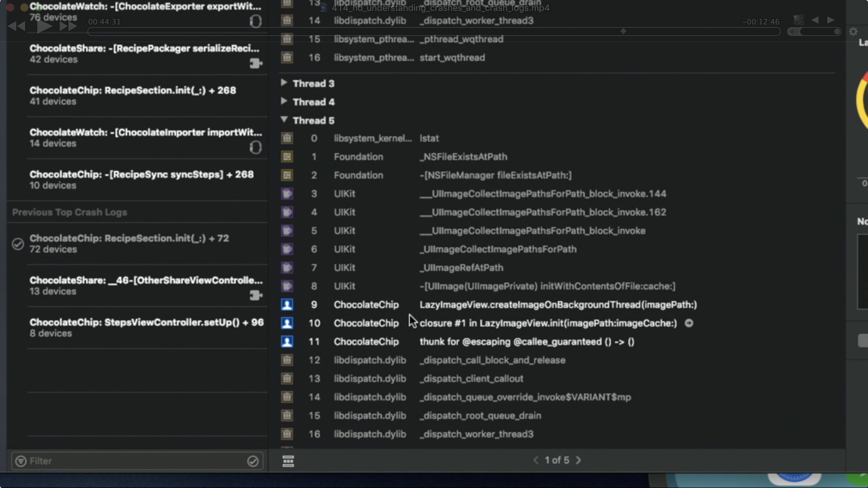Click the Filter text input field

(136, 461)
